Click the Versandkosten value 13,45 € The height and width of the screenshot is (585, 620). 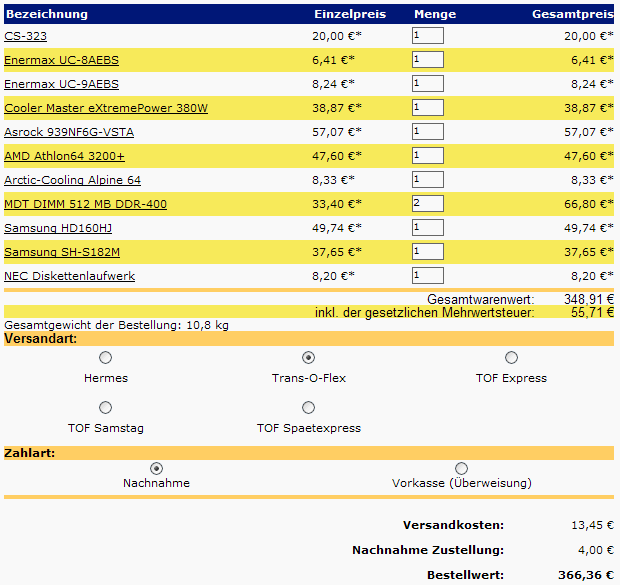click(592, 525)
